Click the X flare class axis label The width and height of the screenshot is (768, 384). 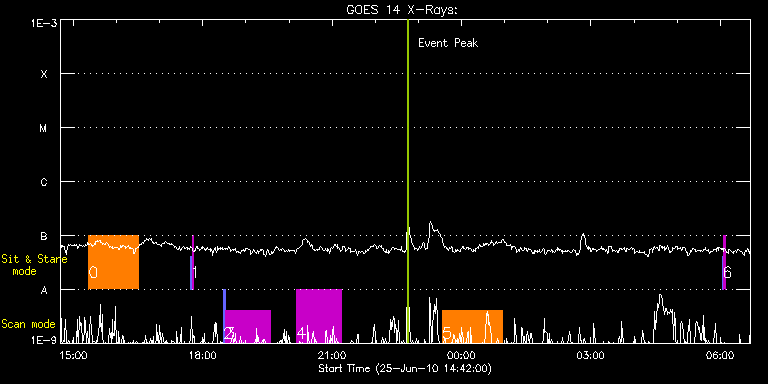(x=44, y=74)
